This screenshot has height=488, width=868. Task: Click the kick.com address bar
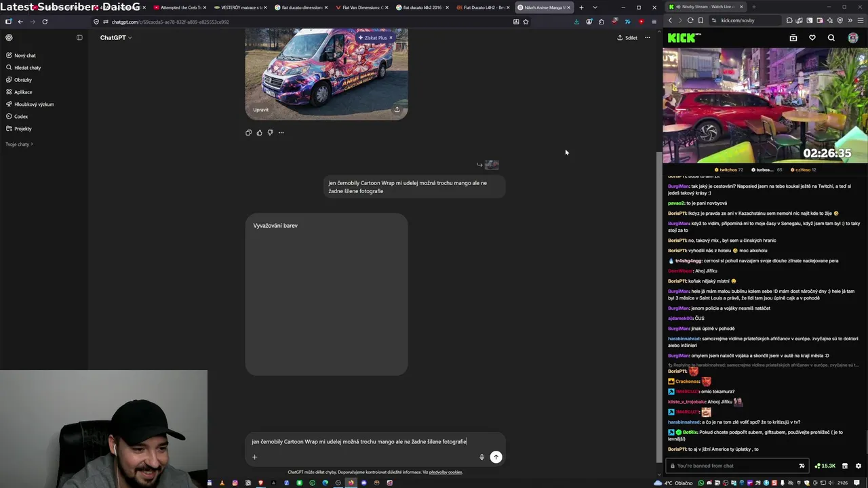(x=746, y=20)
